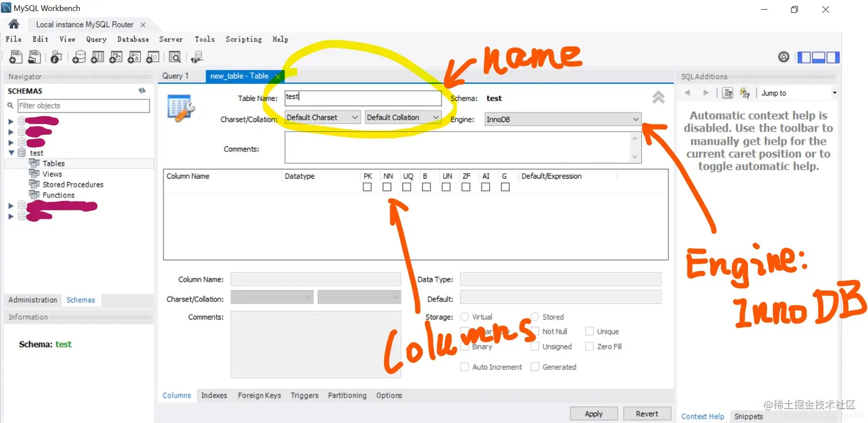Open the schema inspector toolbar icon

point(56,56)
